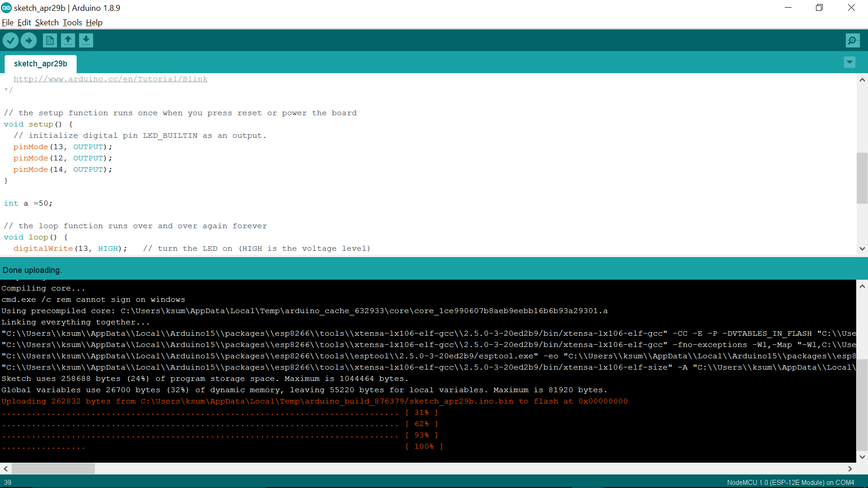Click the Save sketch icon
Viewport: 868px width, 488px height.
coord(86,41)
